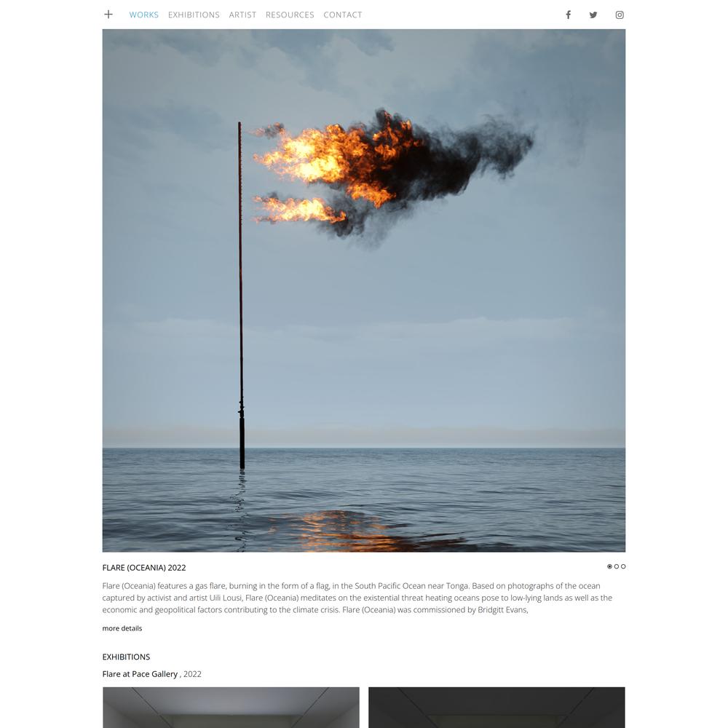Screen dimensions: 728x728
Task: Open the Instagram profile icon
Action: [620, 15]
